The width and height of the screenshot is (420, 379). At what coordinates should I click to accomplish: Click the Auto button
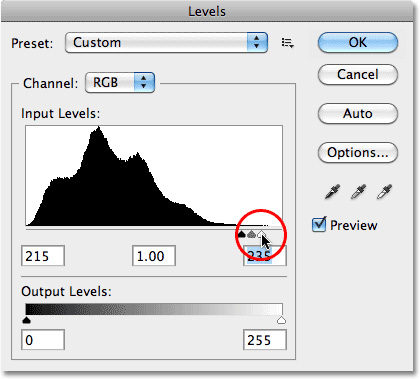click(358, 113)
